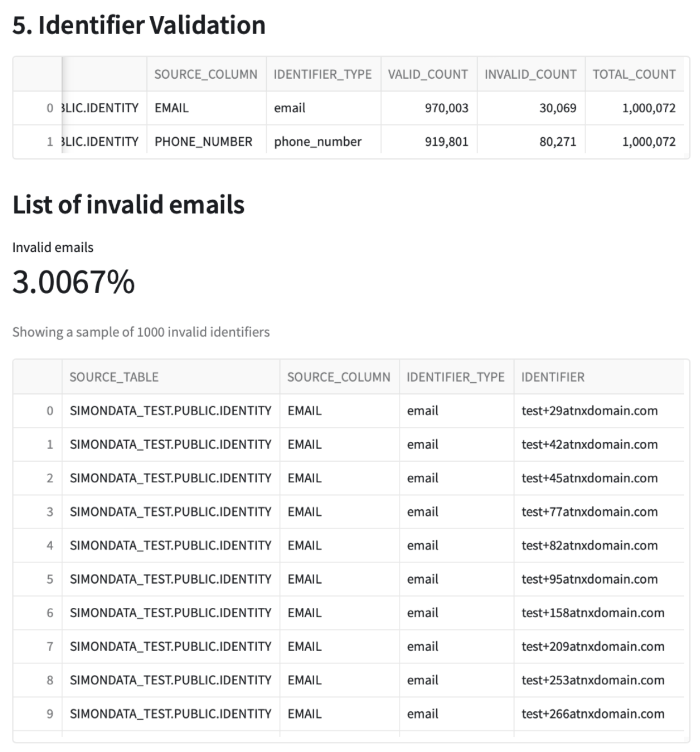Viewport: 700px width, 752px height.
Task: Click the List of invalid emails heading
Action: 128,205
